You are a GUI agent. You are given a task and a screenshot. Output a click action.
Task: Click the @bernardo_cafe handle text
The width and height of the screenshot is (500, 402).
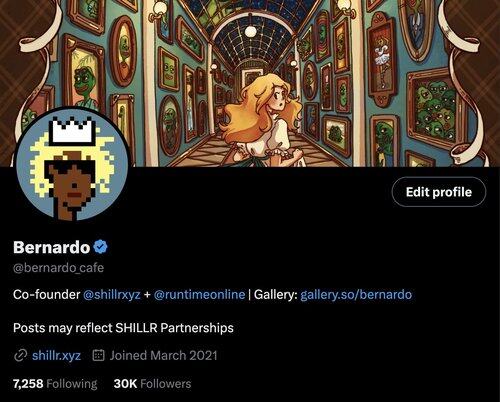(58, 268)
